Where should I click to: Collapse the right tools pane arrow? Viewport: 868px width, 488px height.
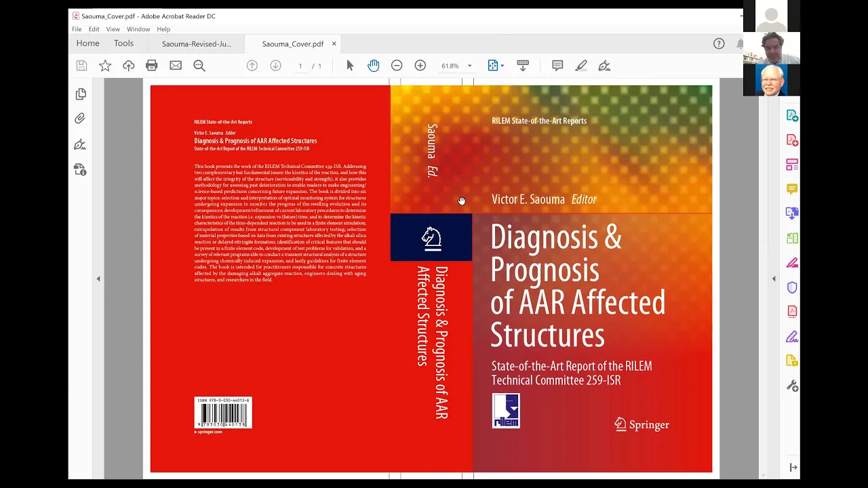[x=774, y=279]
